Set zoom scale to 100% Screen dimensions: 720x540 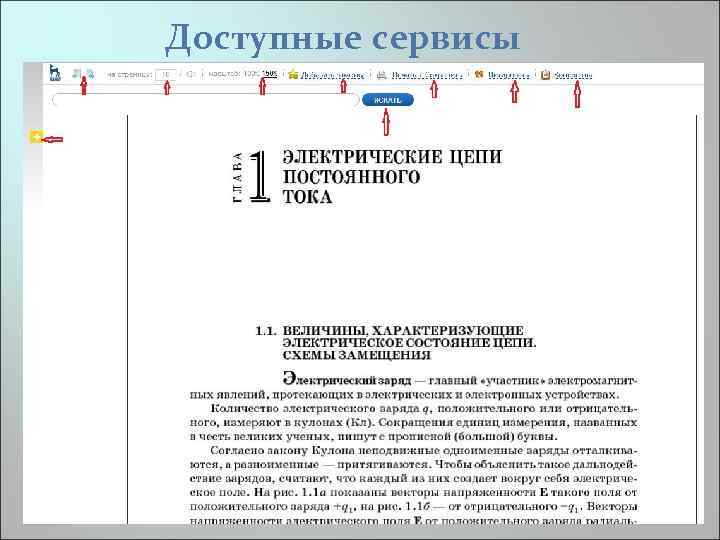(251, 73)
